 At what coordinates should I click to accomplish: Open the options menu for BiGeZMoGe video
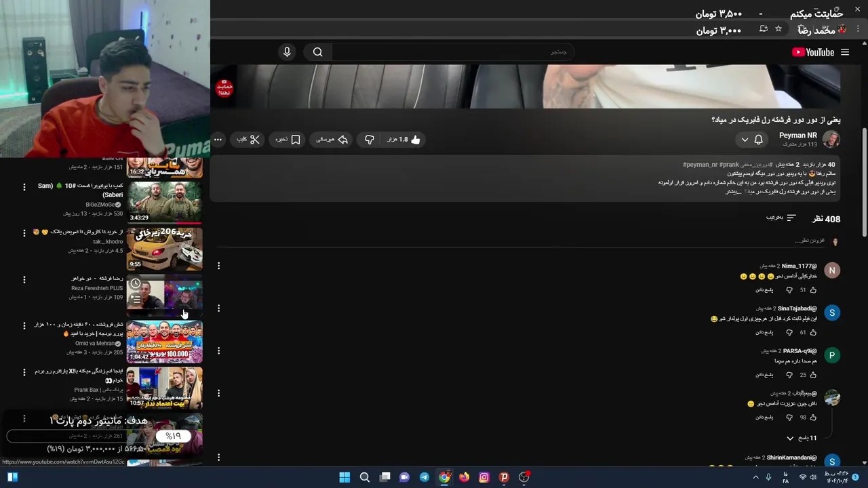tap(24, 186)
